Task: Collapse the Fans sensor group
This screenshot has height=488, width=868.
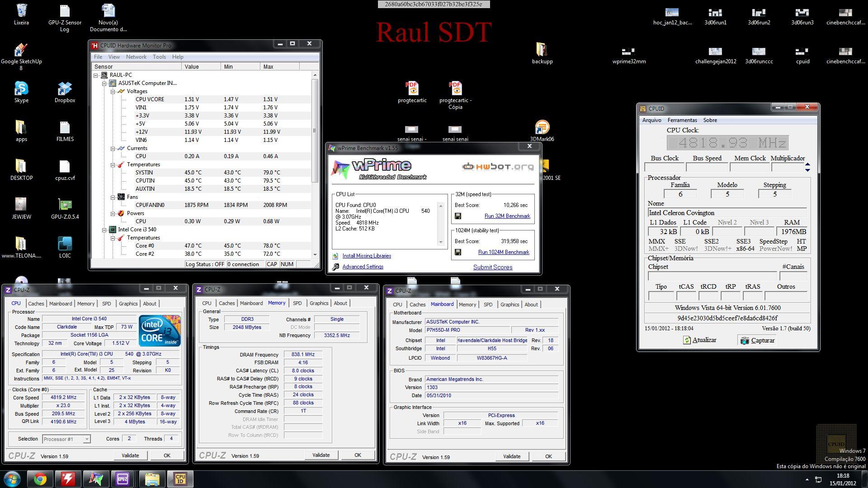Action: click(113, 197)
